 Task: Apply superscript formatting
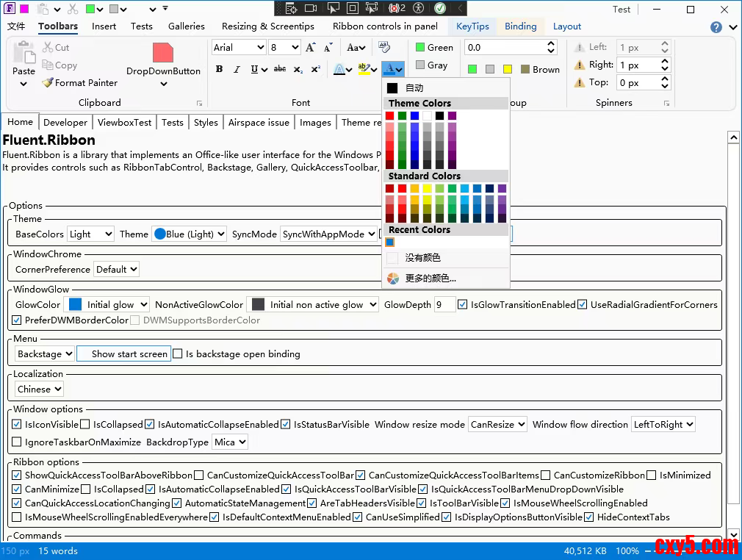[x=315, y=70]
